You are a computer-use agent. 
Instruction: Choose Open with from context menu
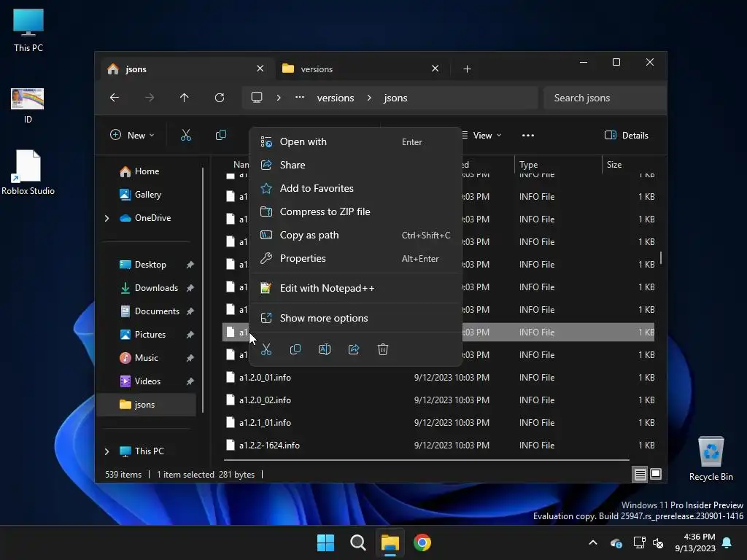pyautogui.click(x=355, y=142)
